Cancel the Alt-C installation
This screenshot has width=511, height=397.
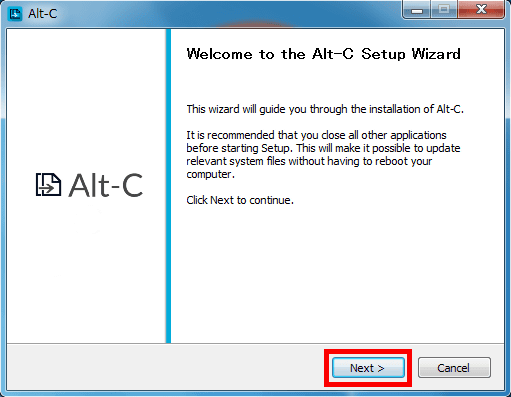click(454, 368)
